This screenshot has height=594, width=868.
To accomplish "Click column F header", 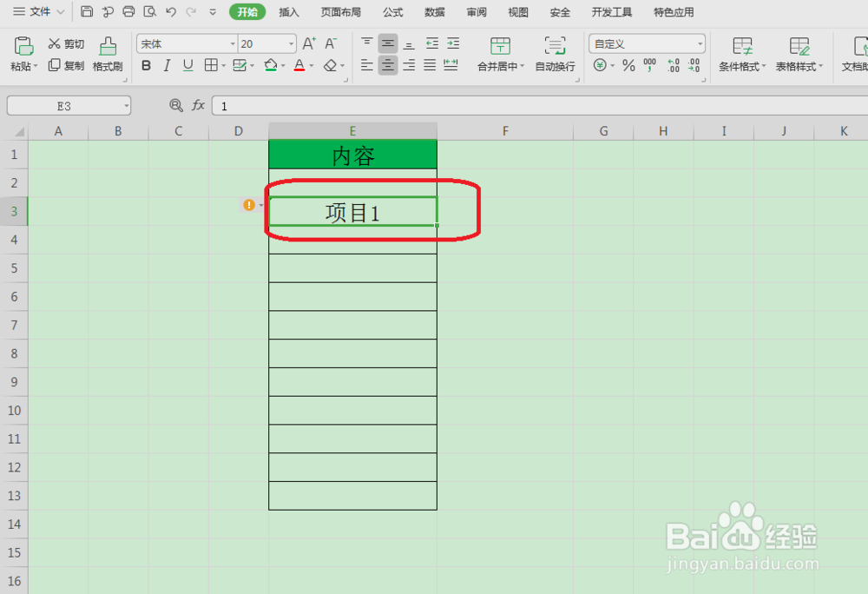I will [x=505, y=131].
